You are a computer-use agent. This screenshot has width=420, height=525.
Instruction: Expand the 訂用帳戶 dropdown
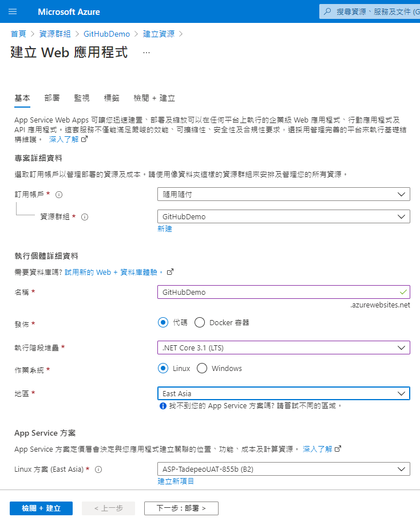[x=283, y=194]
